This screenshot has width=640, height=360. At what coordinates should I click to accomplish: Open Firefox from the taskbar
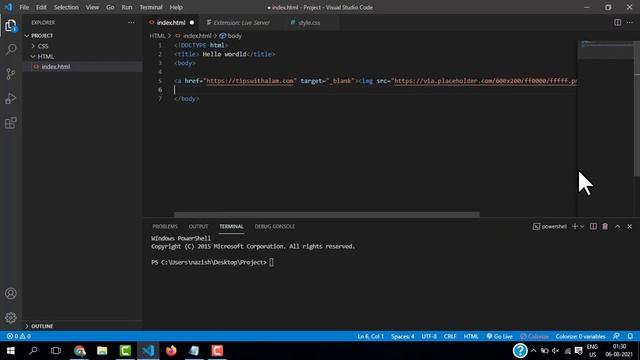click(x=171, y=351)
